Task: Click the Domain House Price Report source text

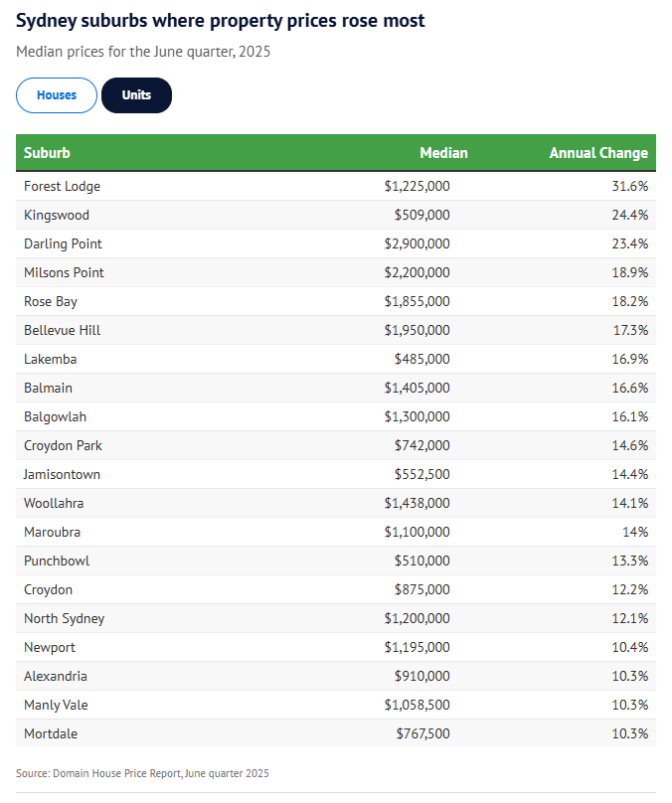Action: [x=142, y=773]
